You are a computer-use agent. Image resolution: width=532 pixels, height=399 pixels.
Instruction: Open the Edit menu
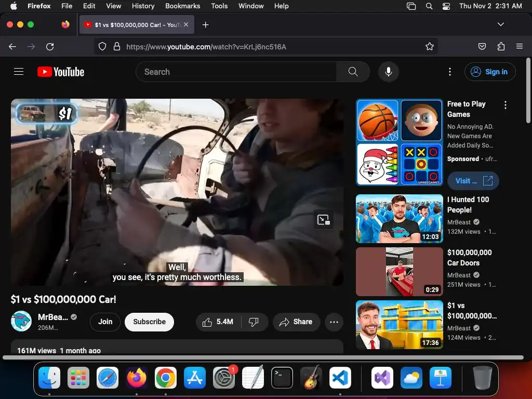point(89,6)
